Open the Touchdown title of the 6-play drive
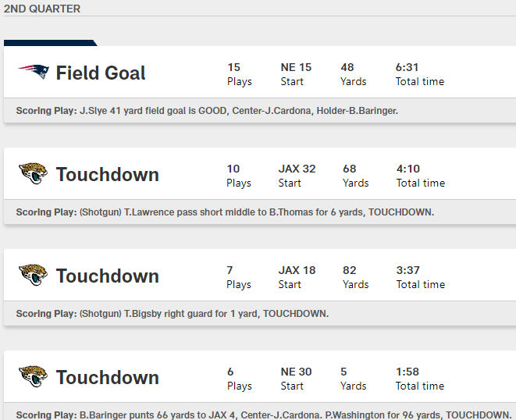 tap(107, 378)
